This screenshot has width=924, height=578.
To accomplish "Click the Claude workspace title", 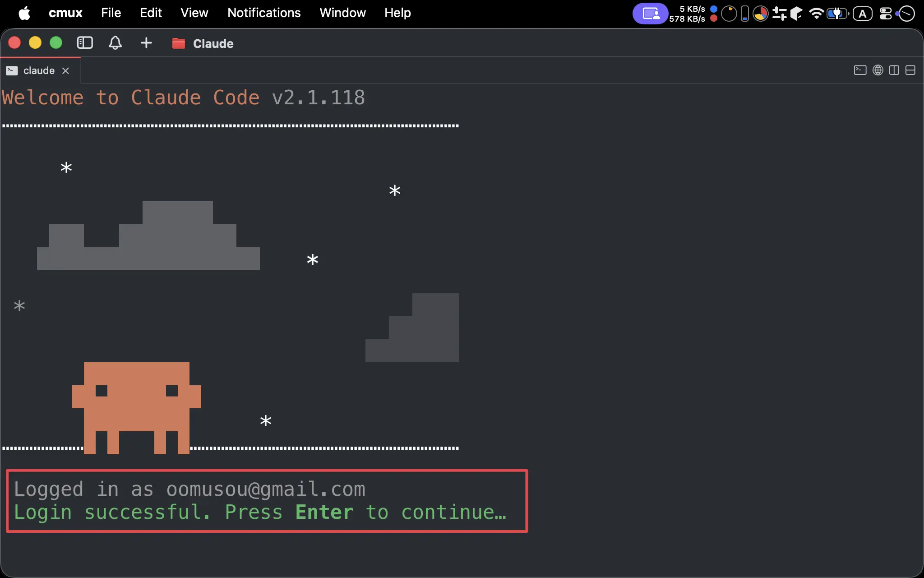I will click(x=213, y=43).
